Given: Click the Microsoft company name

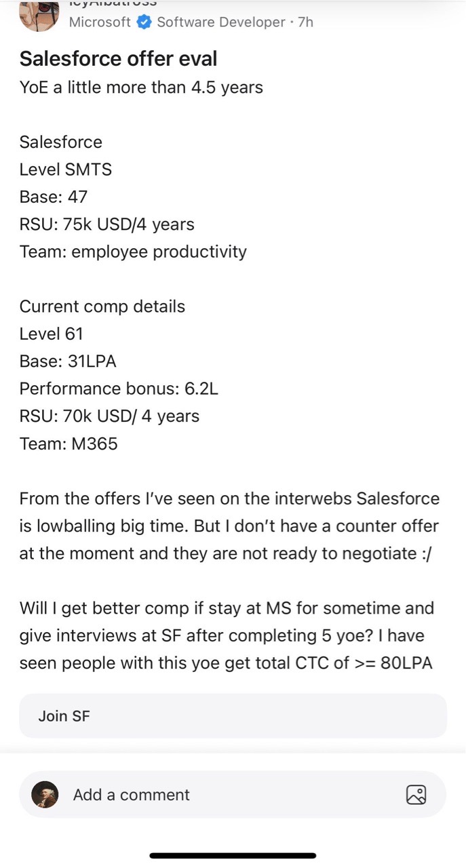Looking at the screenshot, I should tap(100, 22).
